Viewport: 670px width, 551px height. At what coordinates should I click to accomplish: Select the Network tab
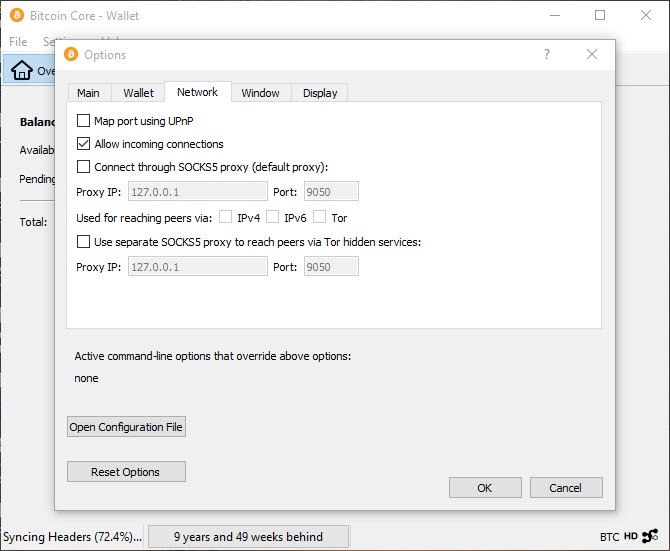[197, 92]
